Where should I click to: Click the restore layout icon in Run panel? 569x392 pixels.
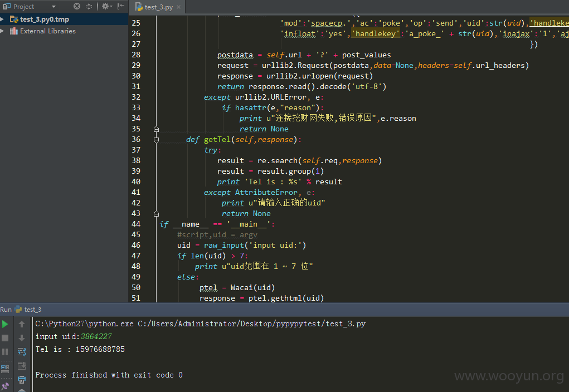pos(5,369)
